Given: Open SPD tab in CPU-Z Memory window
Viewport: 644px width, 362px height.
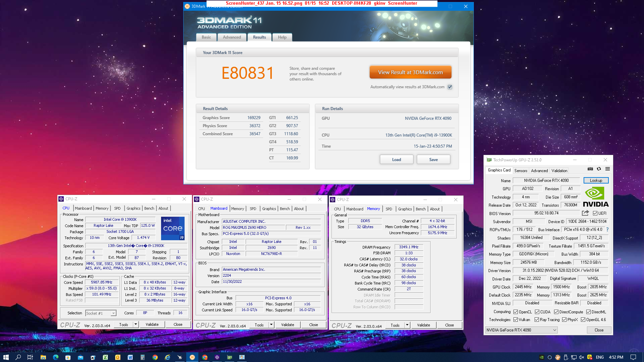Looking at the screenshot, I should 389,209.
